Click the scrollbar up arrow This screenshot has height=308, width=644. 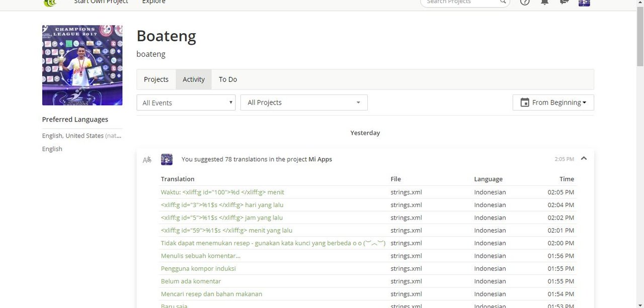pos(640,3)
